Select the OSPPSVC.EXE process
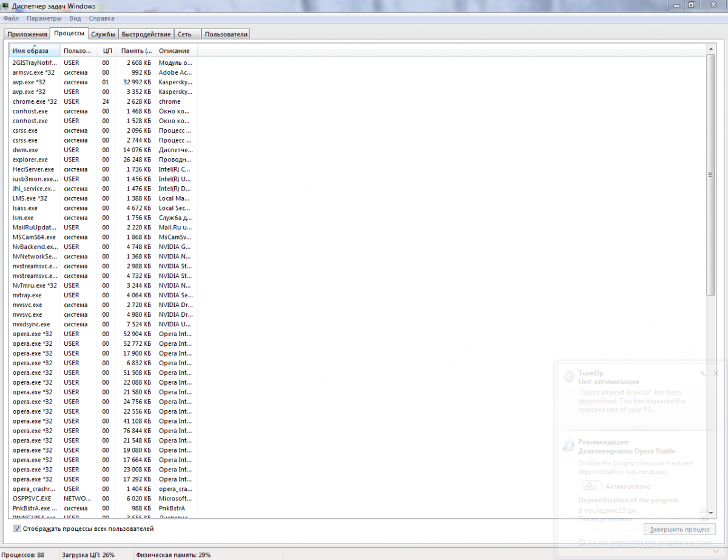The height and width of the screenshot is (560, 728). [x=103, y=498]
